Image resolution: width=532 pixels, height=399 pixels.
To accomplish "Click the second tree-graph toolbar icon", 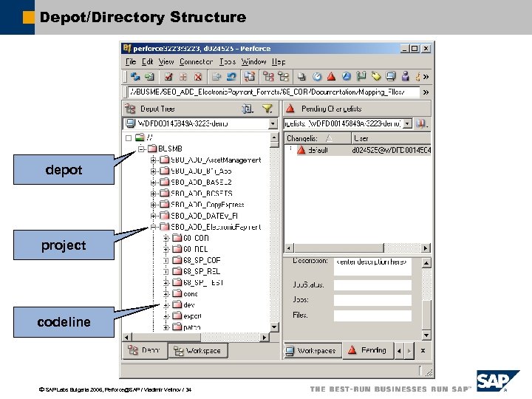I will pyautogui.click(x=283, y=77).
